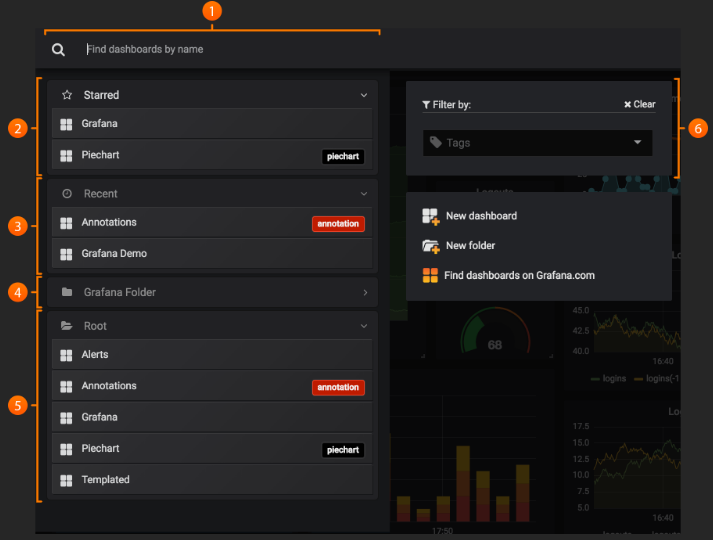
Task: Click the Grafana.com dashboards icon
Action: point(430,276)
